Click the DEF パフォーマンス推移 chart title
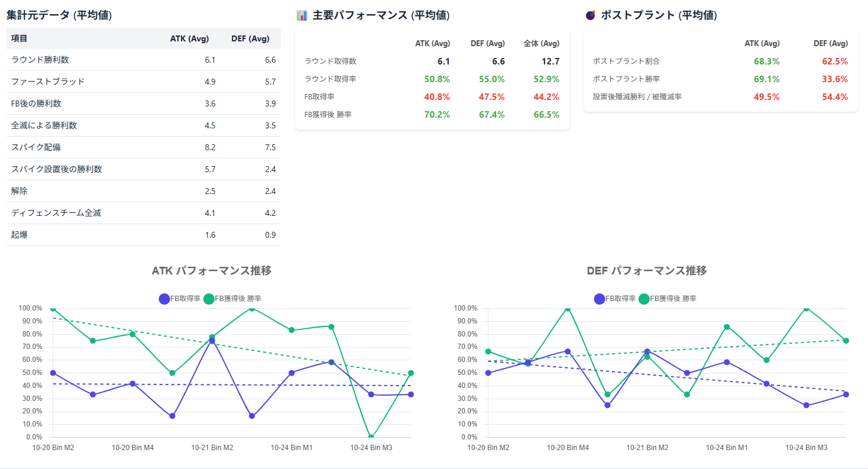The height and width of the screenshot is (469, 868). 646,271
